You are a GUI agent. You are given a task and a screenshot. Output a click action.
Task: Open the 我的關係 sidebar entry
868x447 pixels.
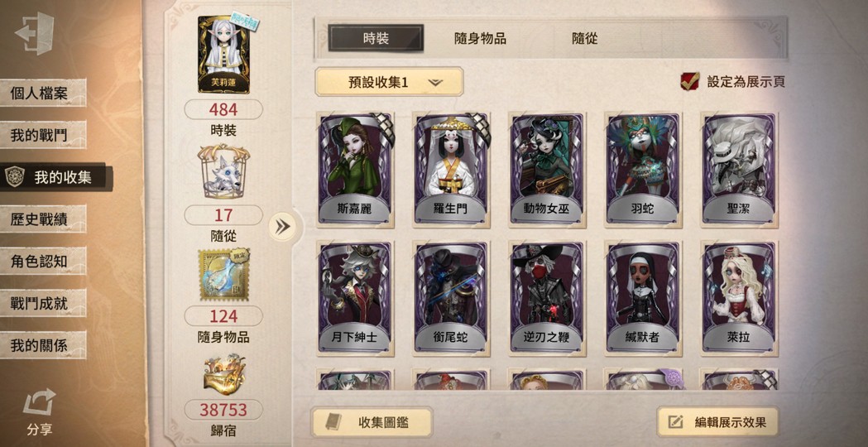tap(43, 345)
